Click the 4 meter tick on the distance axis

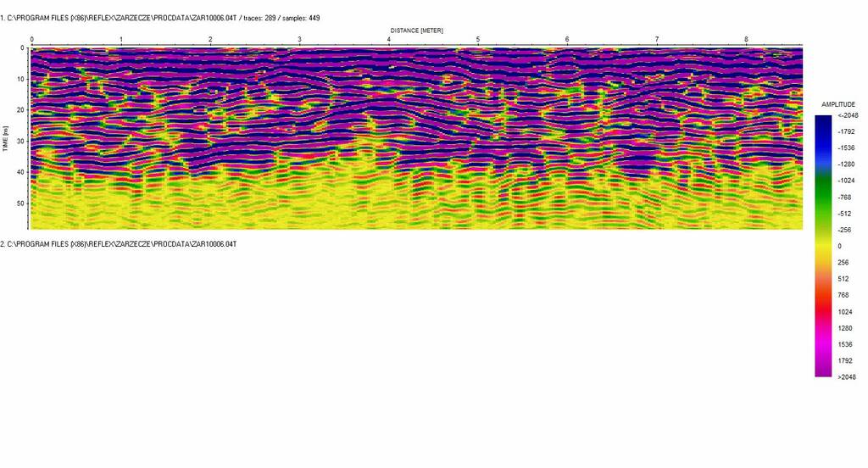pos(389,40)
